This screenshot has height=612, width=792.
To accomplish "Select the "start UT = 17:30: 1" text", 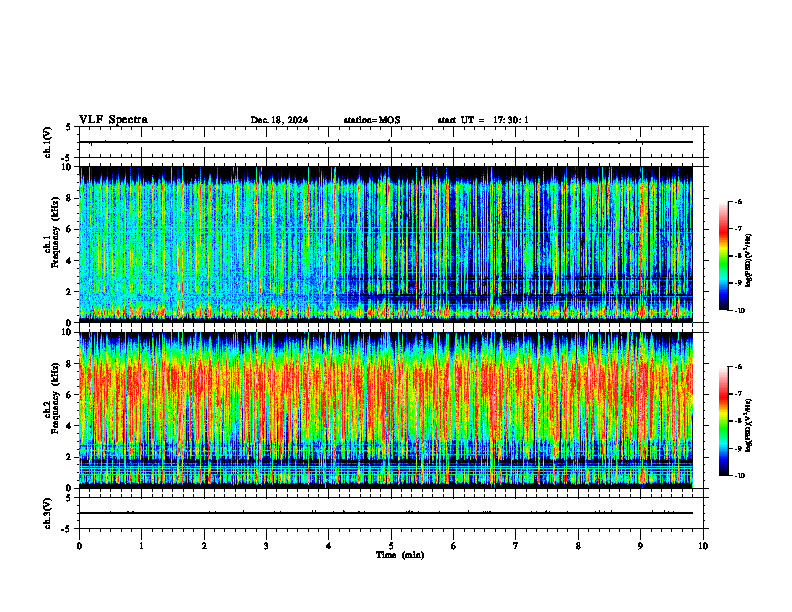I will pyautogui.click(x=483, y=120).
